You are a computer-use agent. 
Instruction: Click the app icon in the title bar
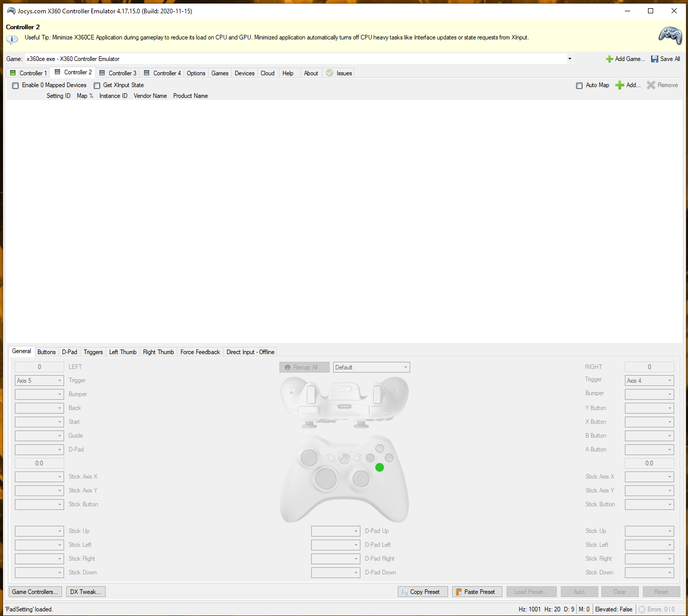pyautogui.click(x=11, y=11)
